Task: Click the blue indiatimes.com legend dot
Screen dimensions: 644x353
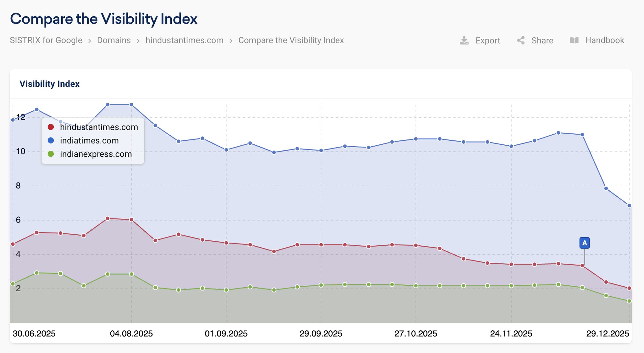Action: click(x=51, y=141)
